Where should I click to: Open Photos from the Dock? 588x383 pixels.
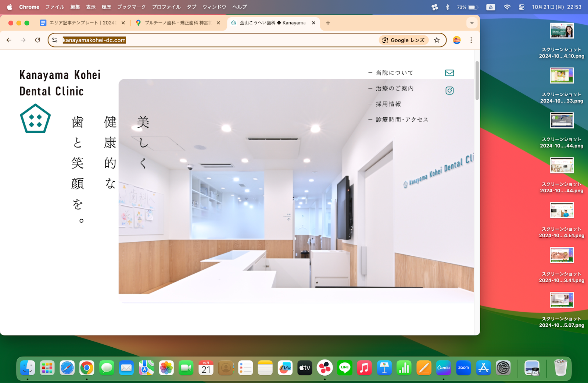click(166, 368)
